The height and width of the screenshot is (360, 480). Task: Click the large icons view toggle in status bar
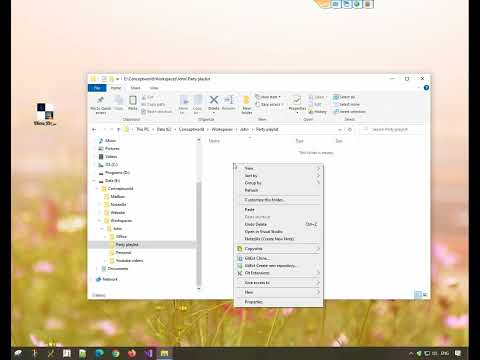[425, 295]
